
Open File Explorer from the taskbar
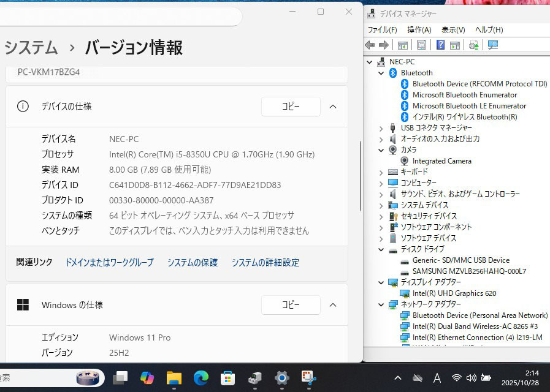(x=174, y=378)
